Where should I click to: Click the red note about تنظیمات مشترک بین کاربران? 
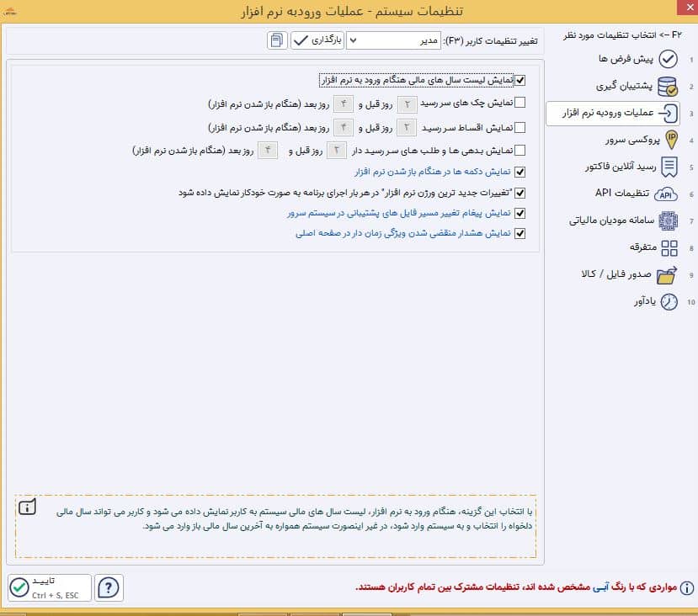(516, 587)
